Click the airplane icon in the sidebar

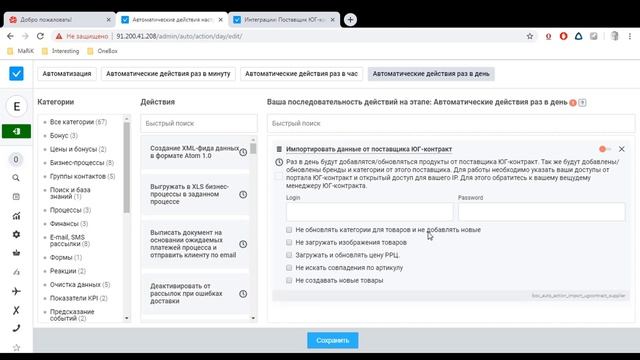[16, 291]
